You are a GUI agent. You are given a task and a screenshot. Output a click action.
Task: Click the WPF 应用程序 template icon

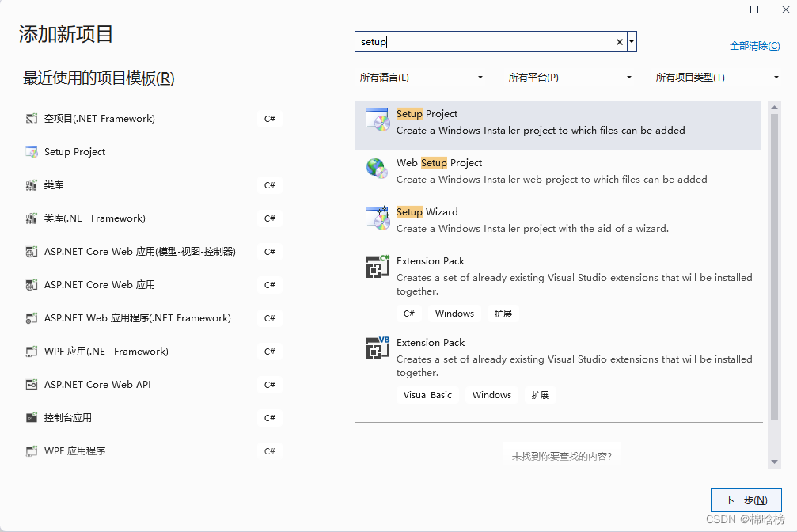(32, 451)
